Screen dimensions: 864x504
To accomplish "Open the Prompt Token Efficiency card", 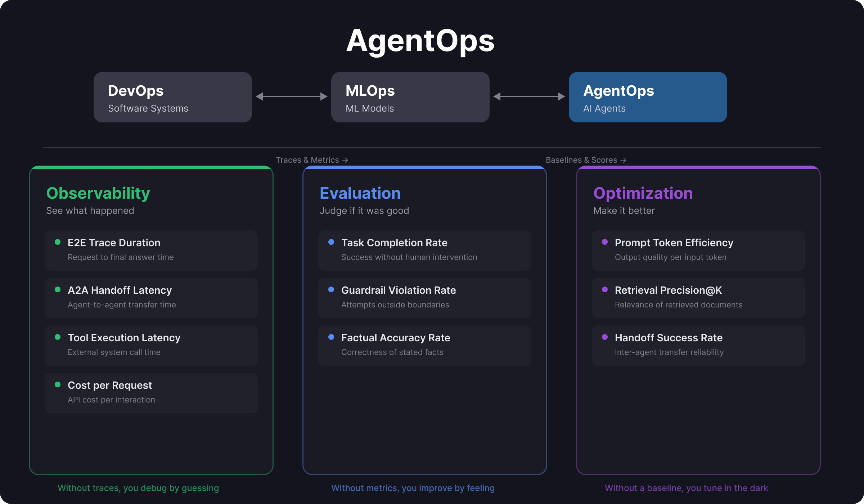I will coord(698,251).
